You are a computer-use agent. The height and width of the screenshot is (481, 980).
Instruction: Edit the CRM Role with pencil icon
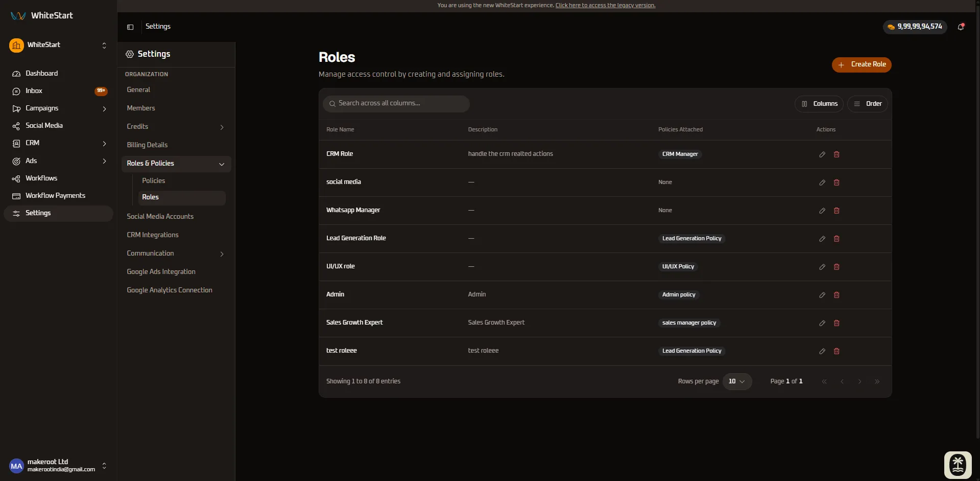pos(822,154)
